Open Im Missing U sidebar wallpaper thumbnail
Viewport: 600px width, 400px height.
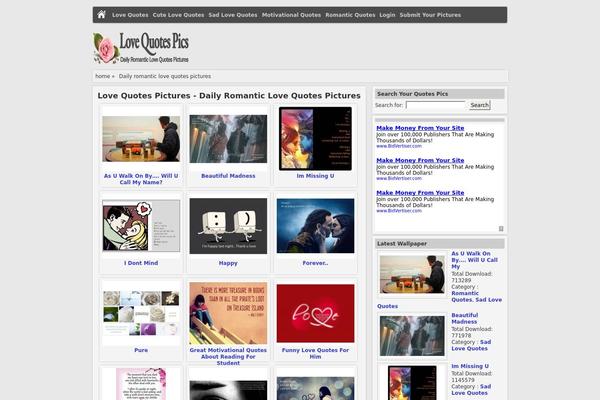[x=412, y=383]
